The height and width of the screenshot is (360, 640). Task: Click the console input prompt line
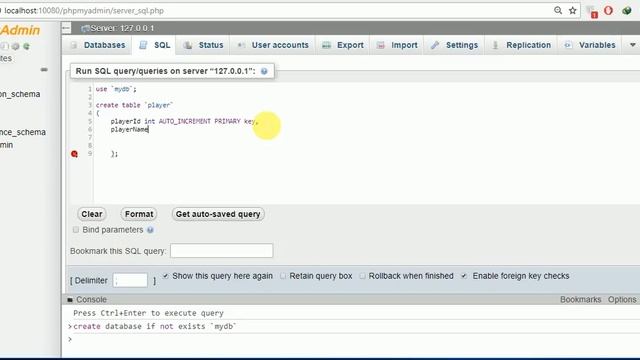[x=351, y=340]
